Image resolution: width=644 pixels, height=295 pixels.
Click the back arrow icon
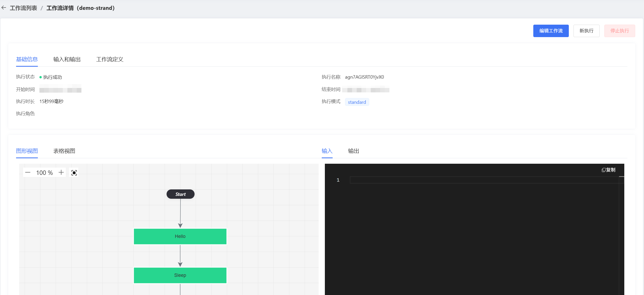coord(4,8)
